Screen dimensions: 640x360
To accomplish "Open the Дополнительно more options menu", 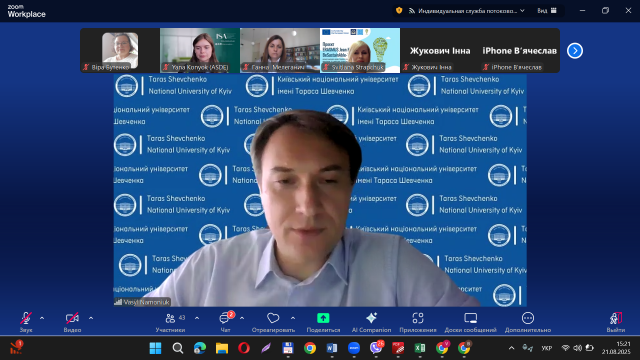I will tap(528, 322).
